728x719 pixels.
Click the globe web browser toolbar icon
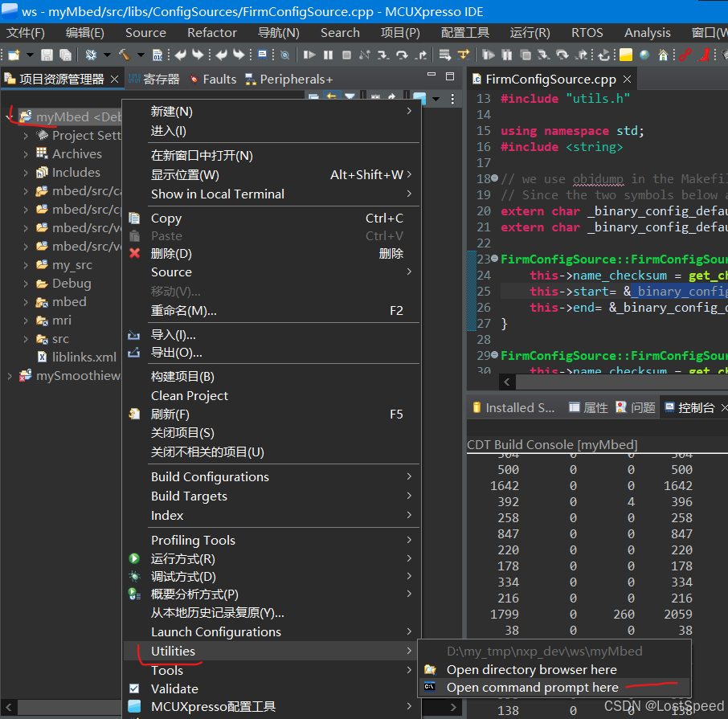pyautogui.click(x=644, y=55)
